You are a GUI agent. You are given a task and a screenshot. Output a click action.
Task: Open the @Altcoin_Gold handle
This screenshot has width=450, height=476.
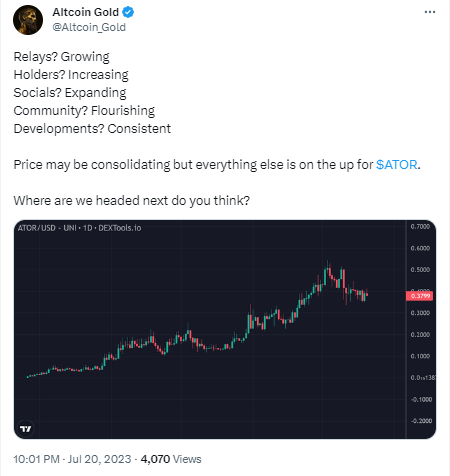coord(89,27)
